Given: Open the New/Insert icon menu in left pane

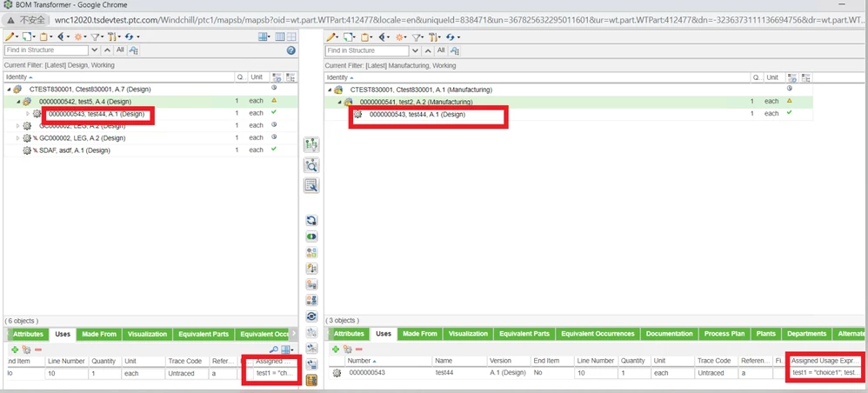Looking at the screenshot, I should 28,37.
